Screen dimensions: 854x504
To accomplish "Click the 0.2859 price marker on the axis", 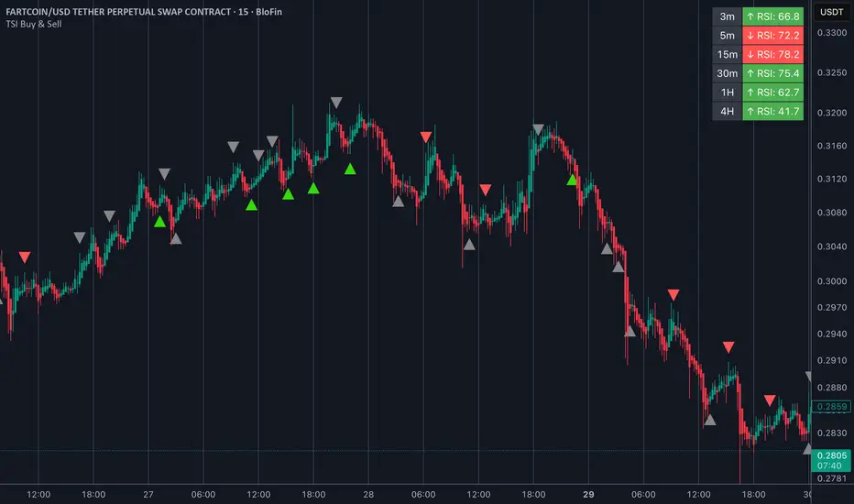I will click(x=831, y=407).
